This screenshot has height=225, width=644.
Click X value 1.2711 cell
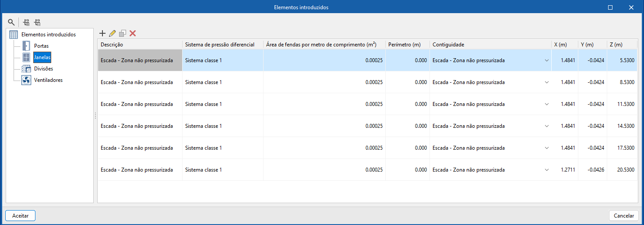pos(565,170)
